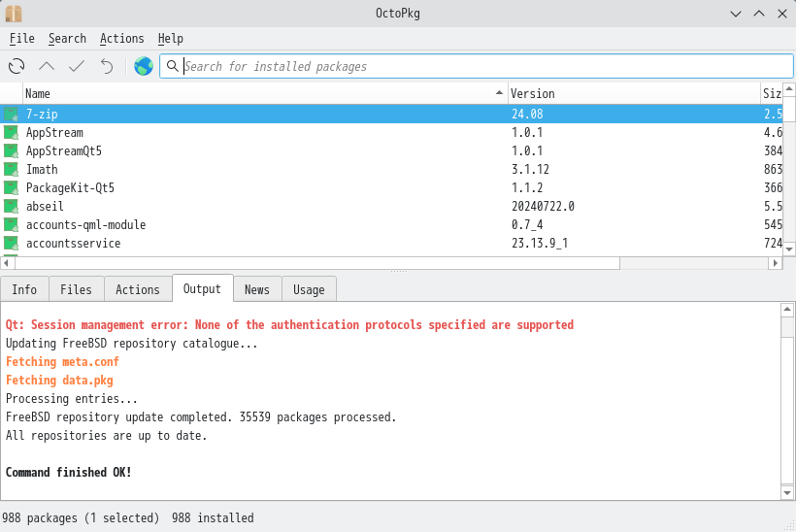Click the search for installed packages field

click(477, 66)
